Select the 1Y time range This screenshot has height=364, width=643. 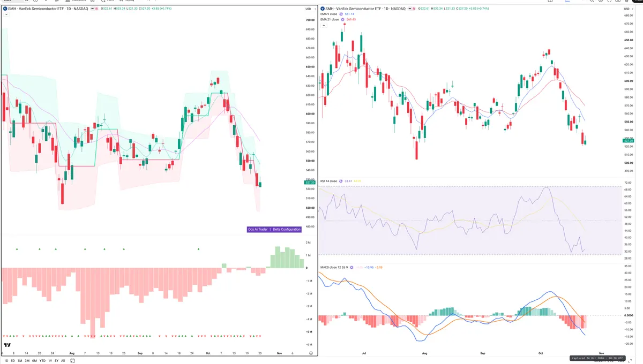(x=50, y=361)
